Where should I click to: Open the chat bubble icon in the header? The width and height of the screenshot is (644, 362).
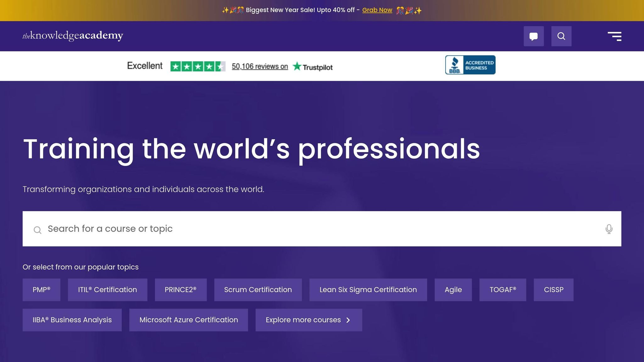point(534,36)
